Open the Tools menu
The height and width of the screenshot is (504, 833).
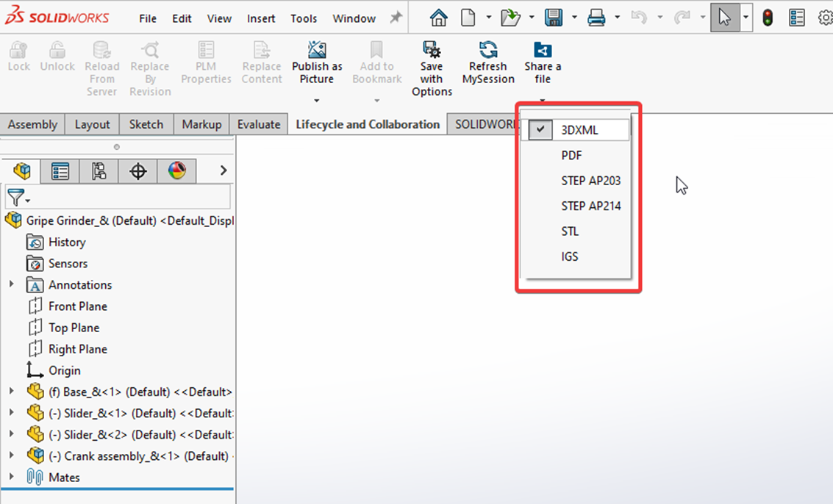click(304, 18)
